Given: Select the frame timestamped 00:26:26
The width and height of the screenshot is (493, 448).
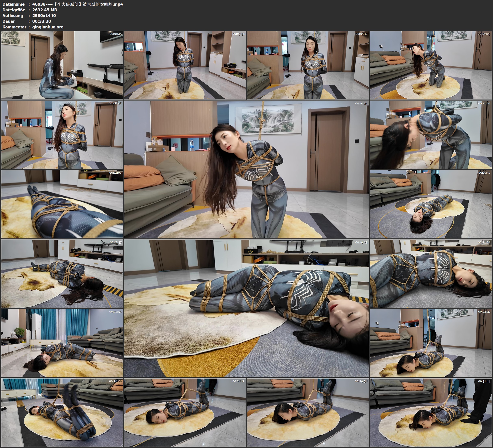Looking at the screenshot, I should 62,412.
